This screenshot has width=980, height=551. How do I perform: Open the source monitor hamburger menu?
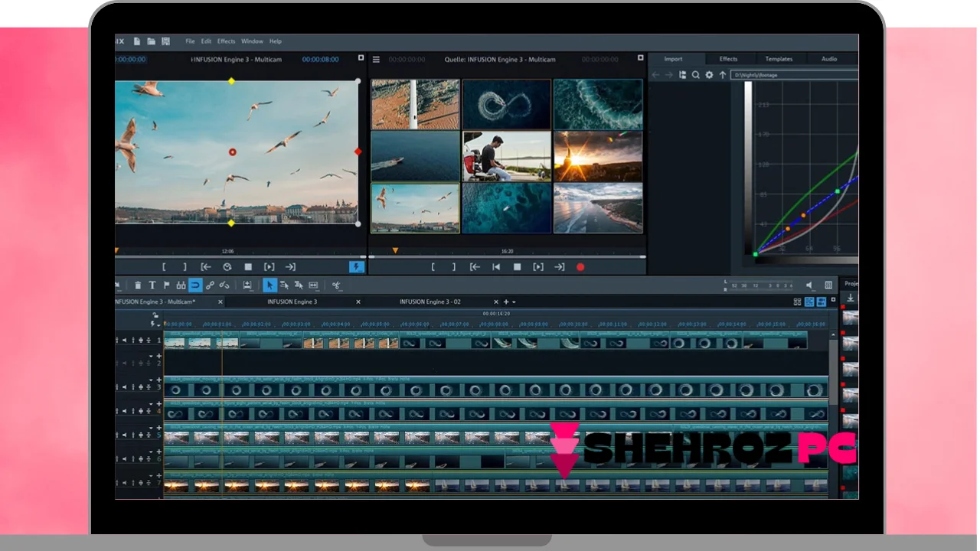(x=376, y=59)
